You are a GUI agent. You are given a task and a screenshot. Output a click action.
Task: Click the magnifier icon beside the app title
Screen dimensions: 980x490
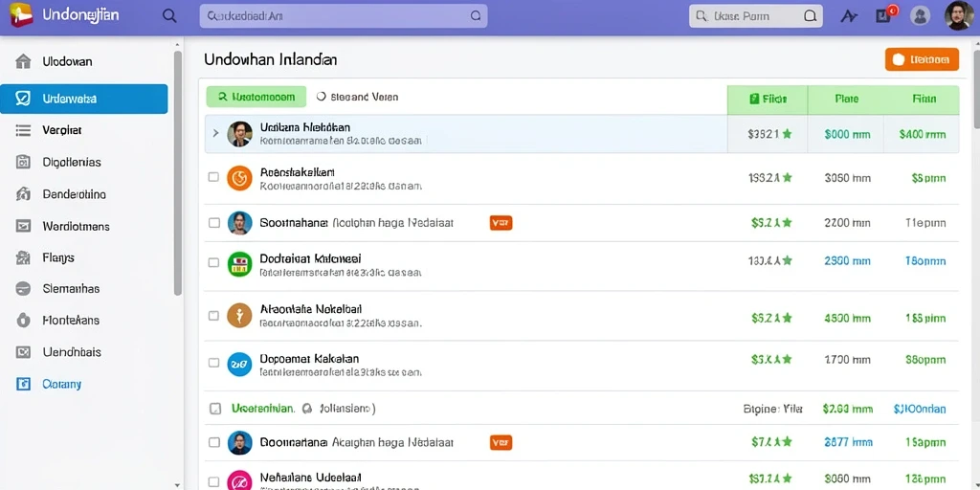click(x=168, y=15)
